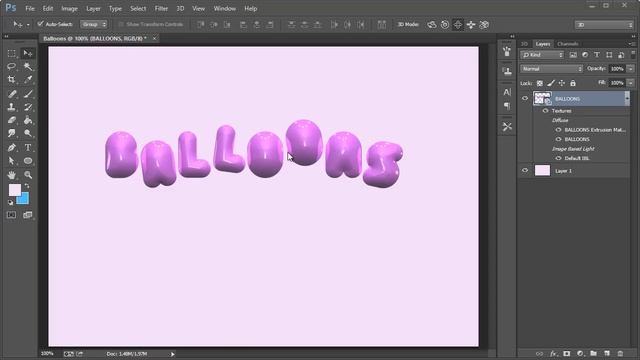This screenshot has height=360, width=640.
Task: Hide the BALLOONS layer
Action: (525, 98)
